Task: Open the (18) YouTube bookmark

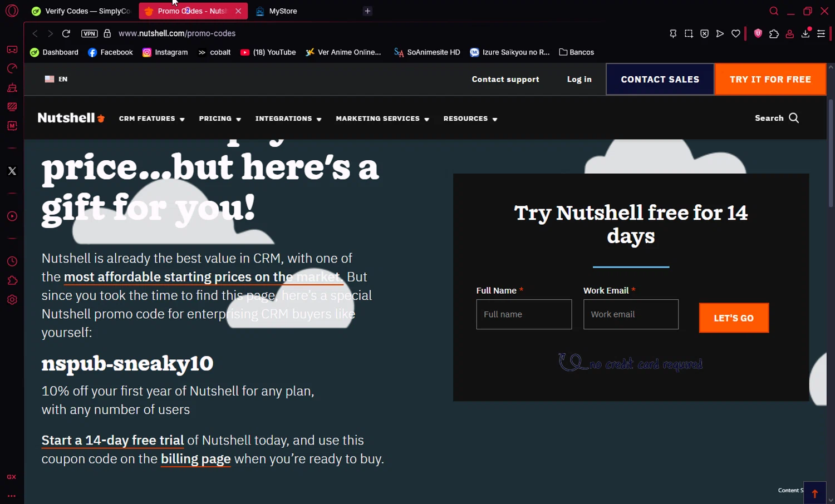Action: pos(268,52)
